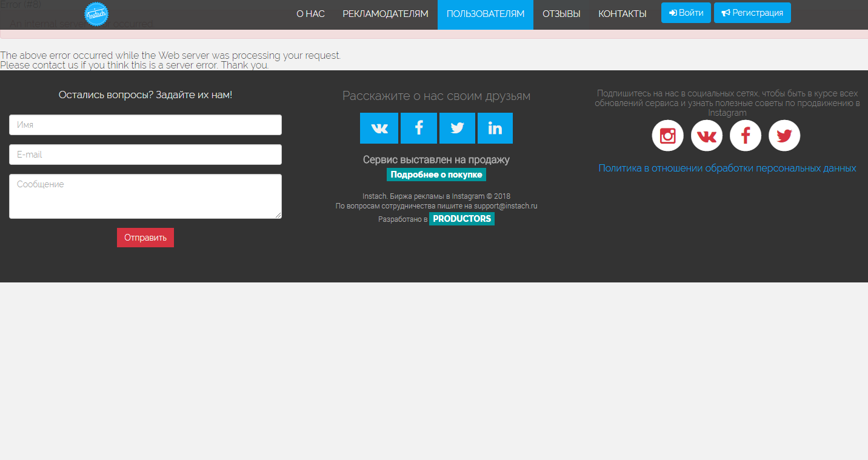Viewport: 868px width, 460px height.
Task: Click the copyright line 'Instach. Биржа рекламы'
Action: click(x=436, y=196)
